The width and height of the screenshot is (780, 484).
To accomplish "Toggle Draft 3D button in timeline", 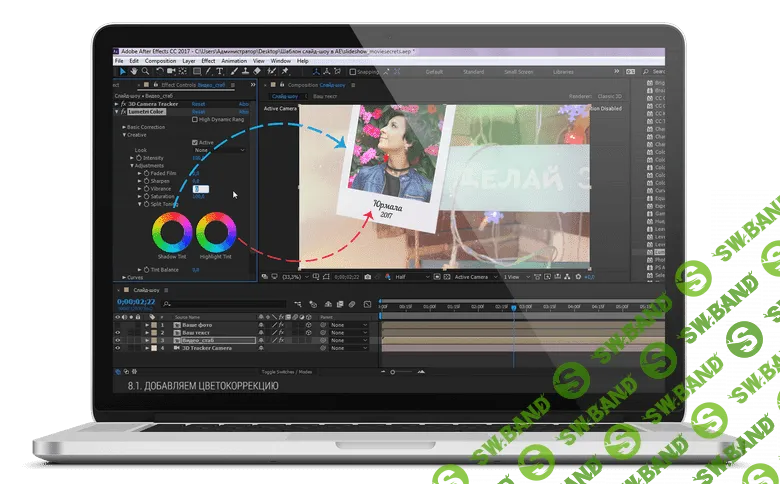I will [x=313, y=304].
